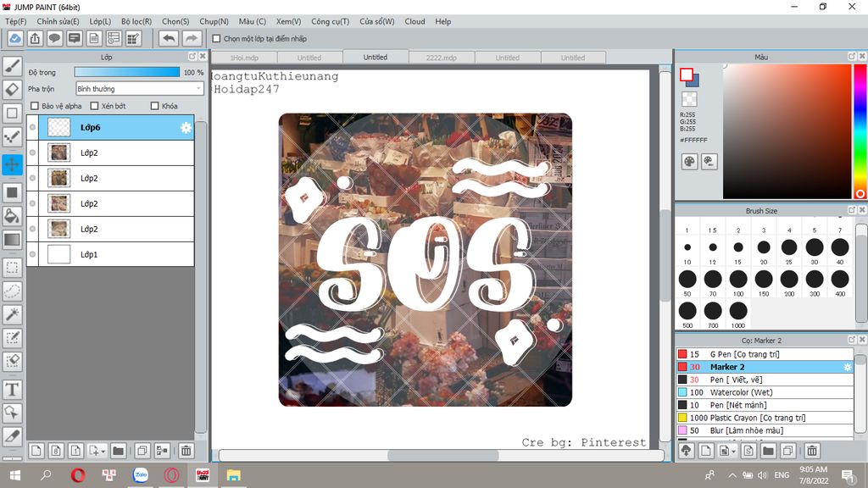Select the Gradient tool
This screenshot has height=488, width=868.
click(12, 240)
